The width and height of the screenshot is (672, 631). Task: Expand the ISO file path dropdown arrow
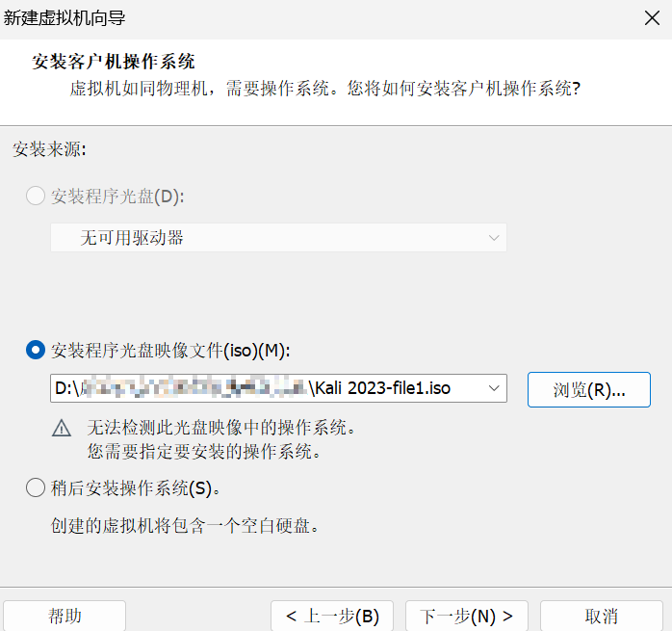point(495,389)
